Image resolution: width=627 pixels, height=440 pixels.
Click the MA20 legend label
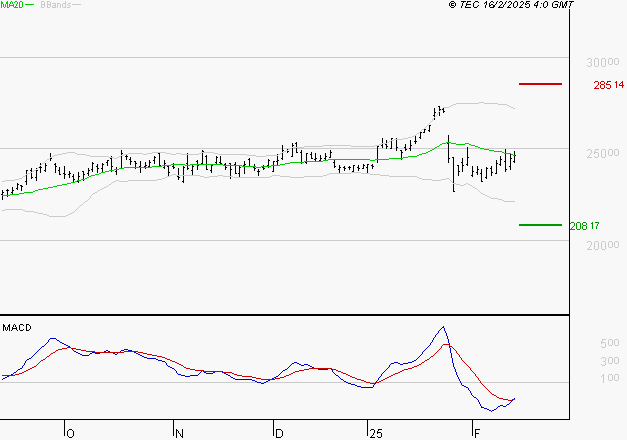click(12, 5)
